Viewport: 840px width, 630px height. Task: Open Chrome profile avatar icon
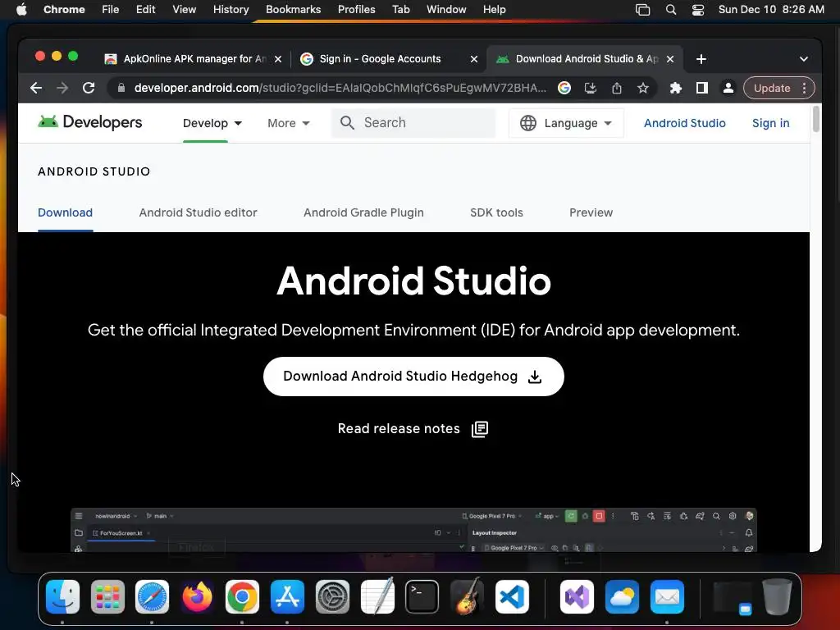(728, 88)
